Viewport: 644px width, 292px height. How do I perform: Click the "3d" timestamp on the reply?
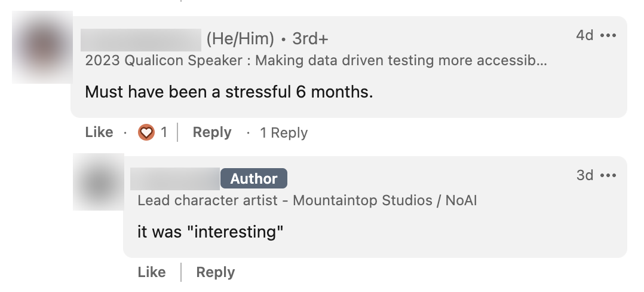coord(584,176)
